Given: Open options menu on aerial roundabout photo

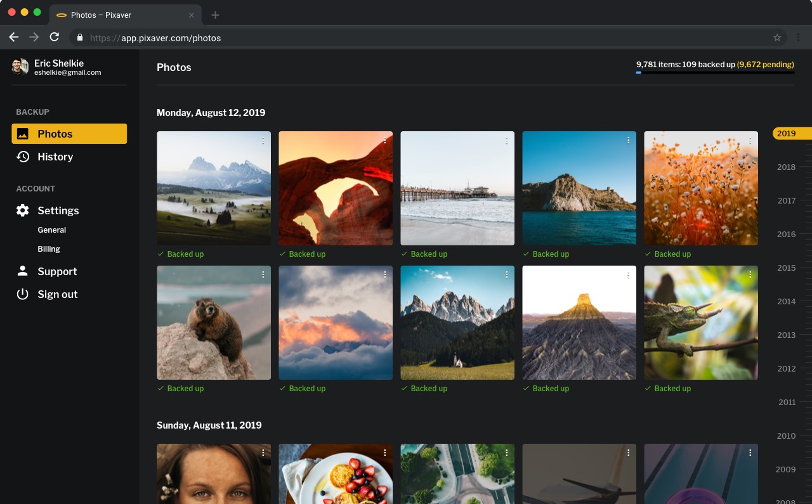Looking at the screenshot, I should point(507,453).
